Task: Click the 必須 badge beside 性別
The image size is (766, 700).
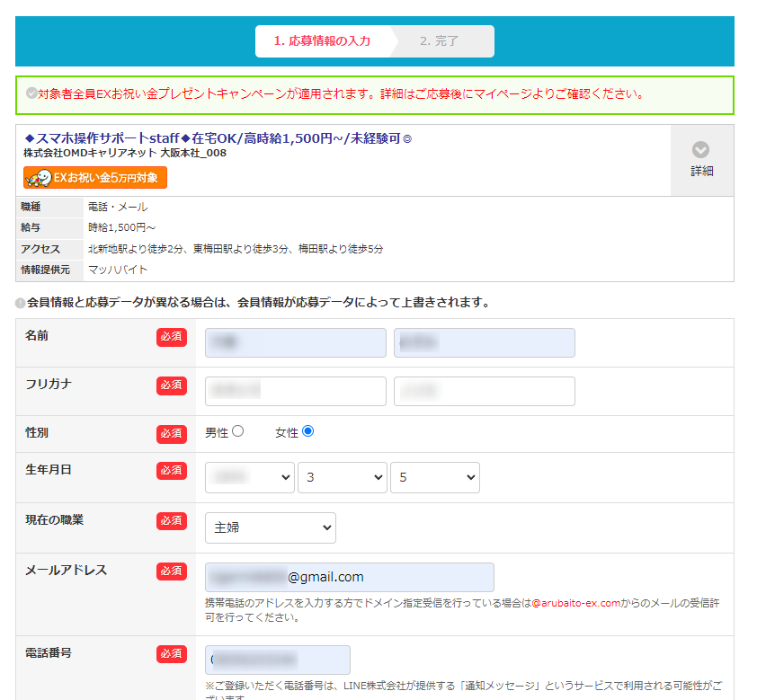Action: (x=171, y=433)
